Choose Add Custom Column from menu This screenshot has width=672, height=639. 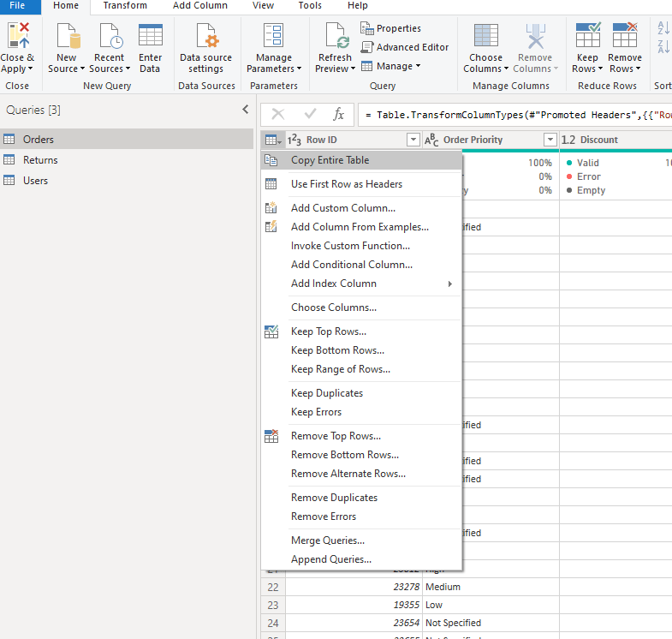(361, 208)
